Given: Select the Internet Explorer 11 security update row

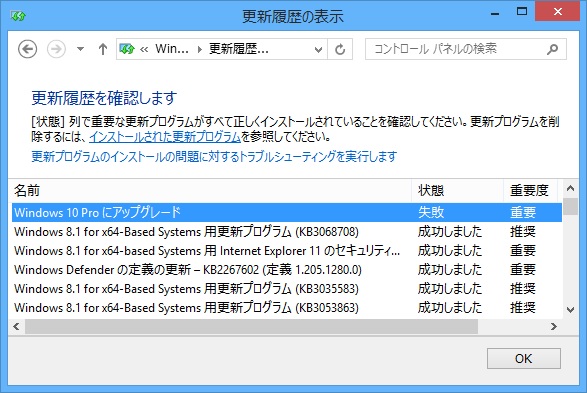Looking at the screenshot, I should click(287, 251).
